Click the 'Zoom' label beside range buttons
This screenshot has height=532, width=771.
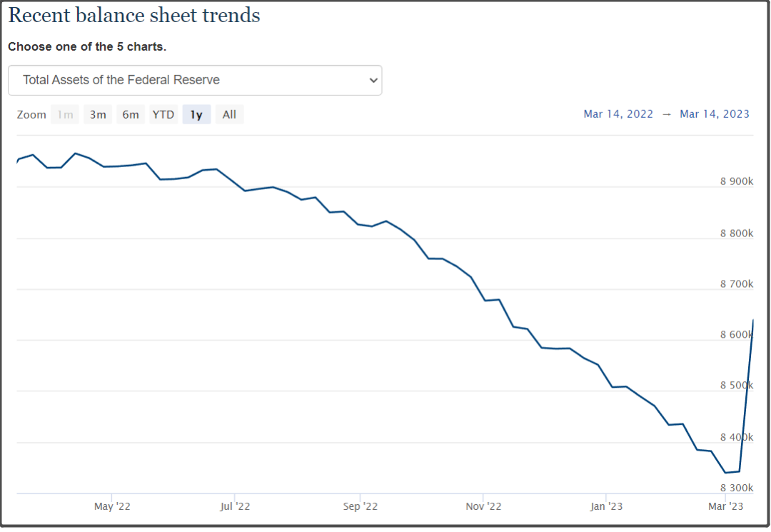click(x=31, y=114)
